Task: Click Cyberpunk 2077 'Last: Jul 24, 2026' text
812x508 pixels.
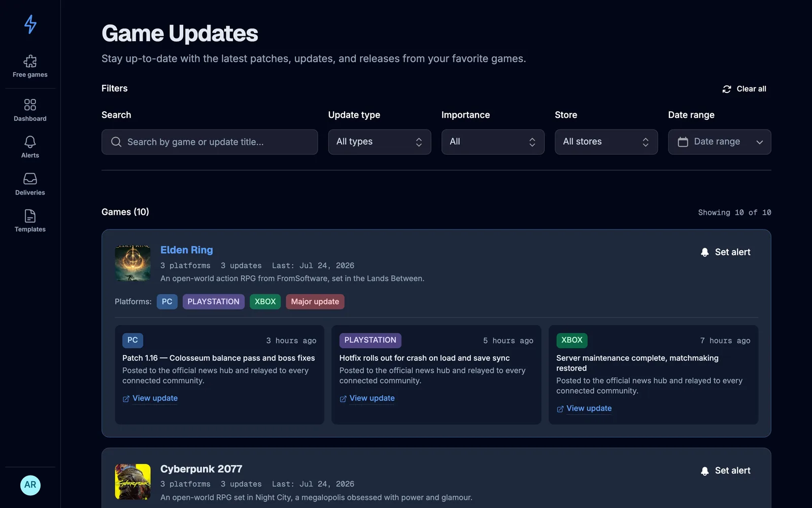Action: (x=313, y=484)
